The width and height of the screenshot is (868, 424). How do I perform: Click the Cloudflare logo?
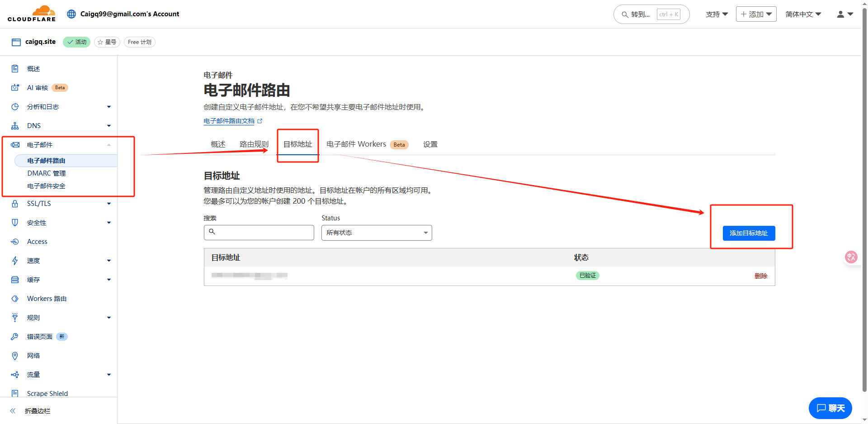pos(32,14)
